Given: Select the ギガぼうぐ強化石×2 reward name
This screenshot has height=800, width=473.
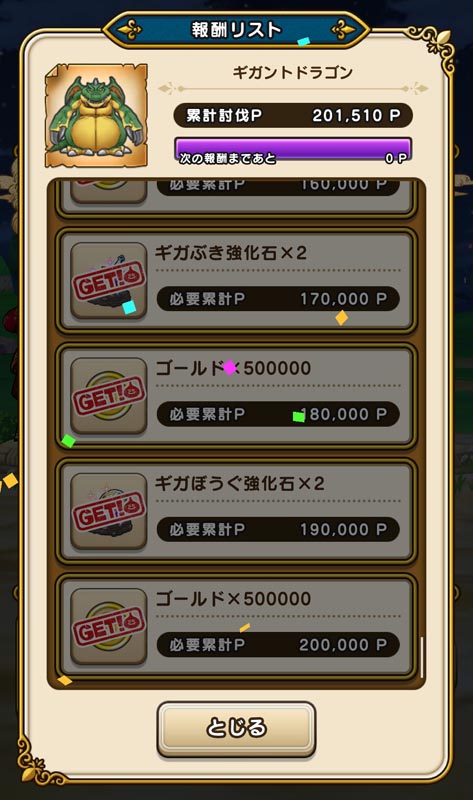Looking at the screenshot, I should (x=240, y=483).
